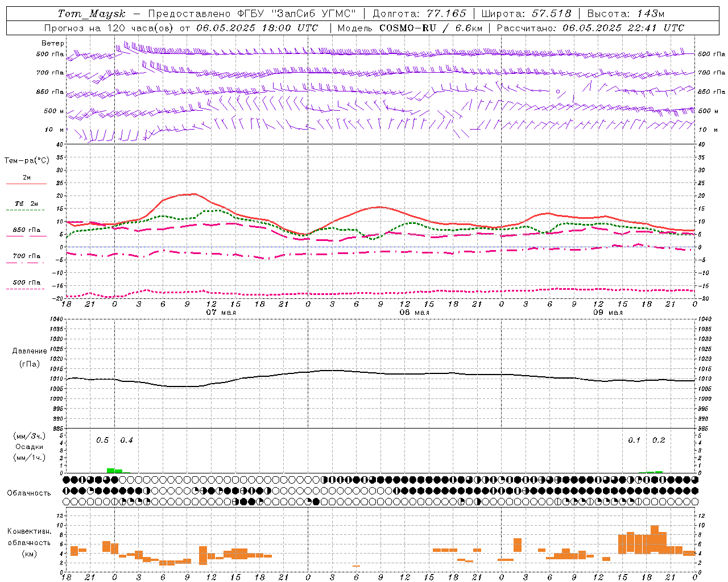728x582 pixels.
Task: Click the 2м temperature legend line sample
Action: pos(26,184)
